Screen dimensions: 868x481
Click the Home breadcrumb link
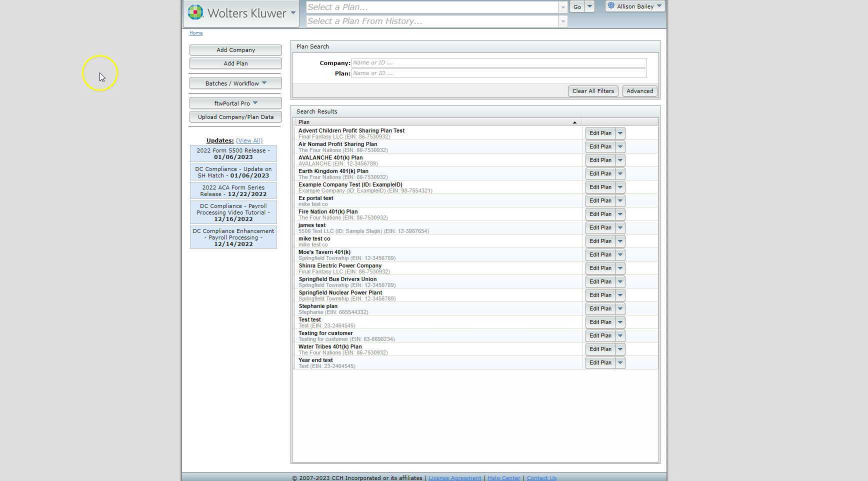(x=195, y=32)
